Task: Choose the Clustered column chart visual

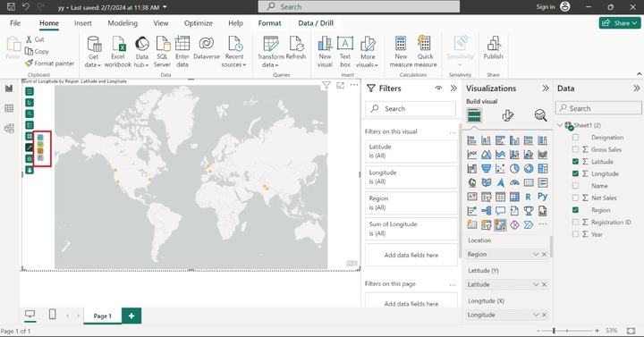Action: click(x=514, y=140)
